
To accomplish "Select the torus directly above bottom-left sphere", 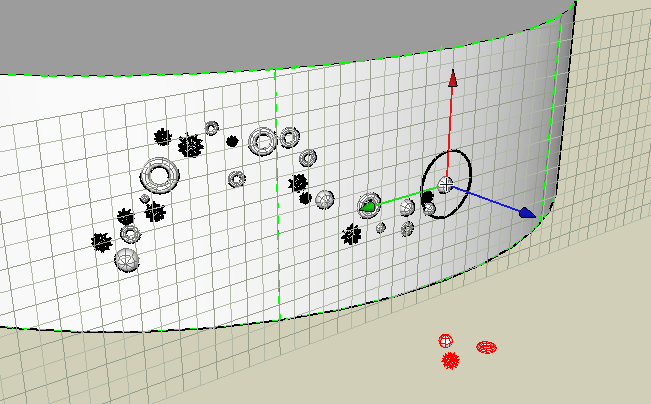I will [x=130, y=234].
